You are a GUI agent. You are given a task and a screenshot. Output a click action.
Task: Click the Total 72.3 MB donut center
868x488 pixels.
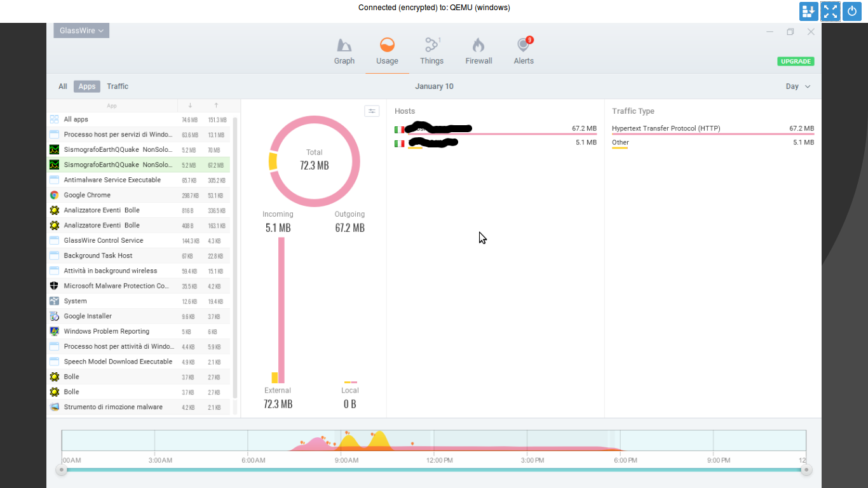point(315,161)
